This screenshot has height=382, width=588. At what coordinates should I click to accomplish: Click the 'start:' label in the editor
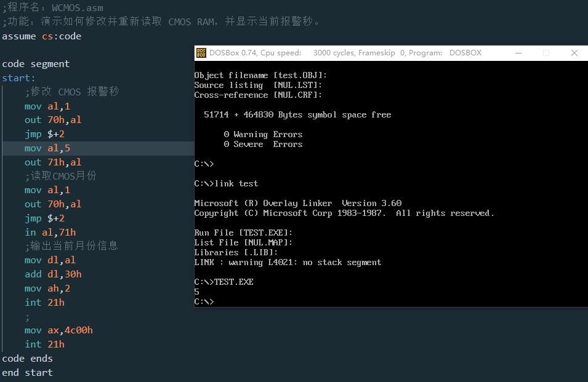pyautogui.click(x=18, y=78)
